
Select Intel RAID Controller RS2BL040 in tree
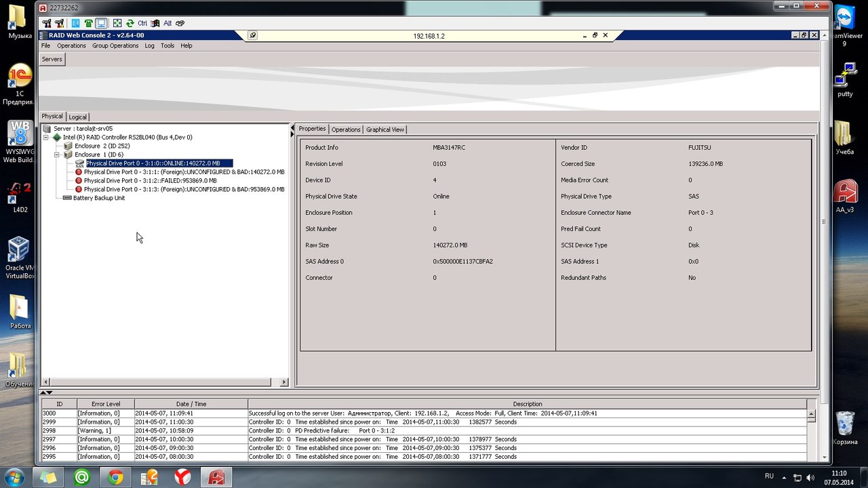(127, 137)
